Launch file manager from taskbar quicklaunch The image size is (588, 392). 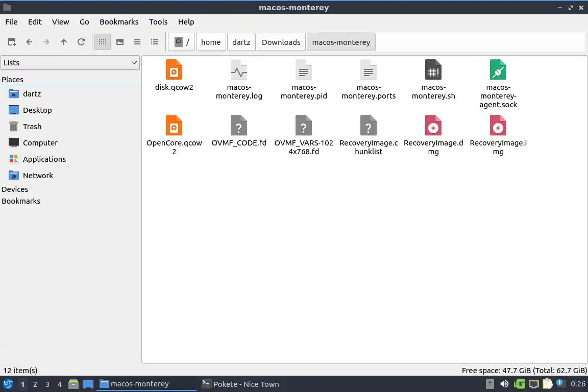tap(73, 384)
